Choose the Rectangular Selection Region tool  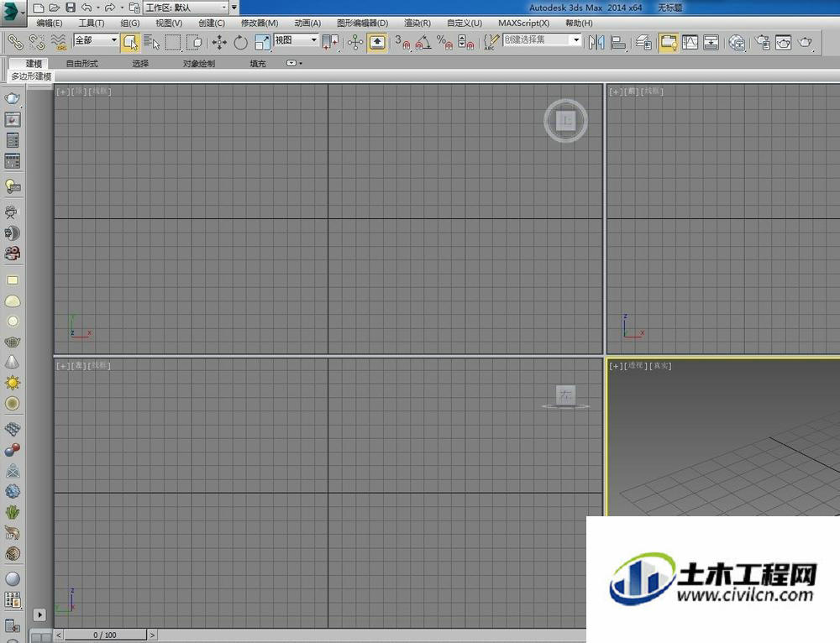pos(173,42)
